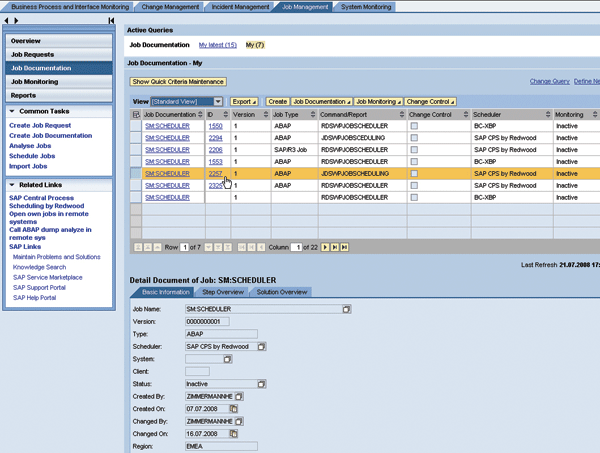Open the Standard View dropdown
Image resolution: width=600 pixels, height=453 pixels.
point(217,102)
